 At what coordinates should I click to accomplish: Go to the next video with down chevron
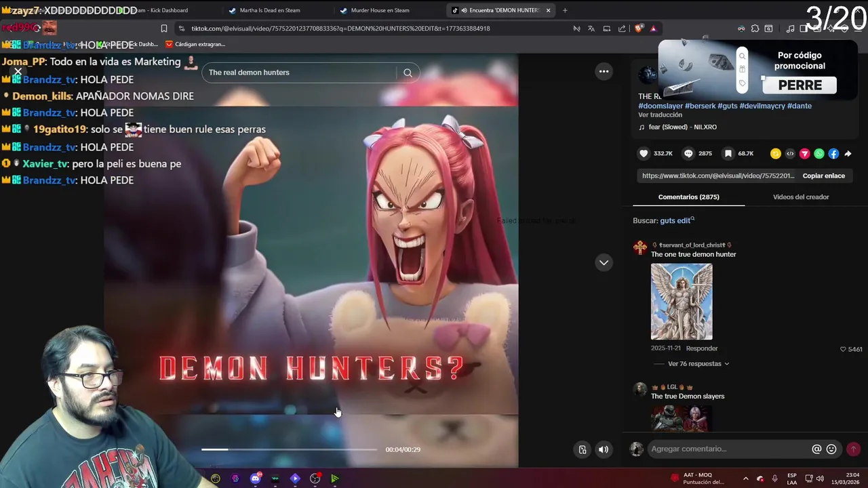pyautogui.click(x=604, y=262)
